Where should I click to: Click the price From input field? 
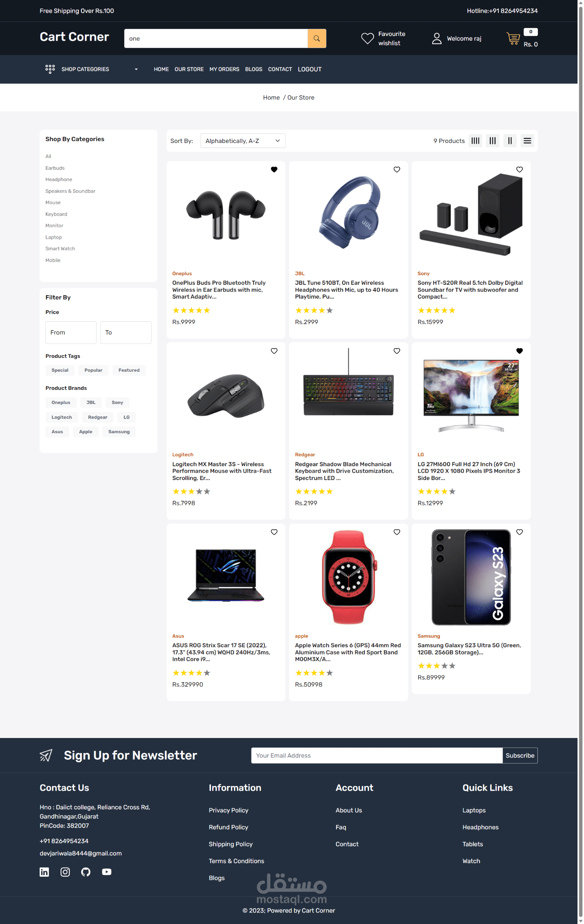click(71, 332)
